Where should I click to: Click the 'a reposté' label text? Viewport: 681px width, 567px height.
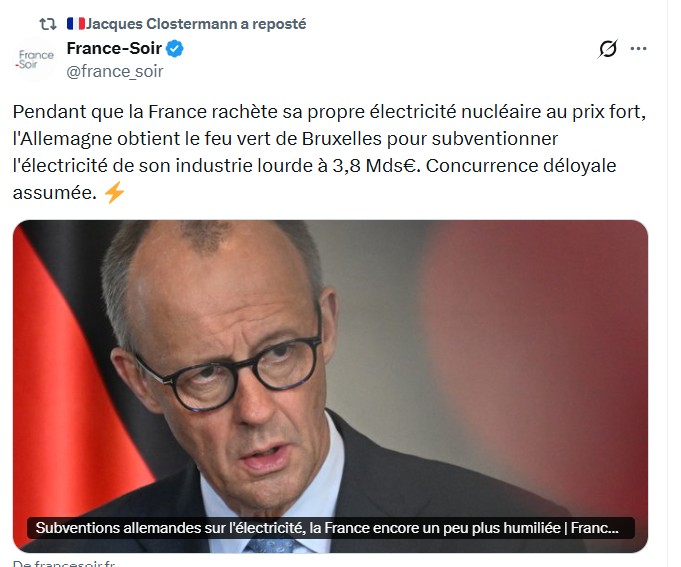coord(273,24)
